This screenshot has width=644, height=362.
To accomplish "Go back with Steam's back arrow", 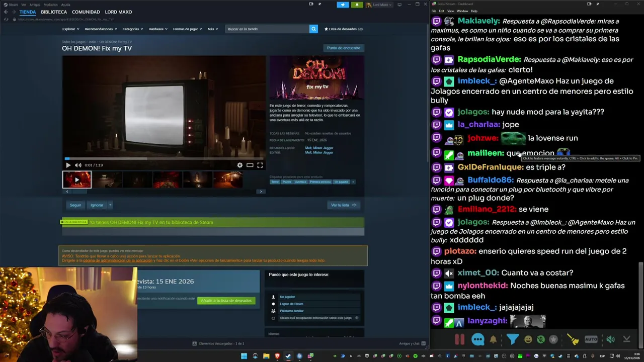I will [6, 12].
